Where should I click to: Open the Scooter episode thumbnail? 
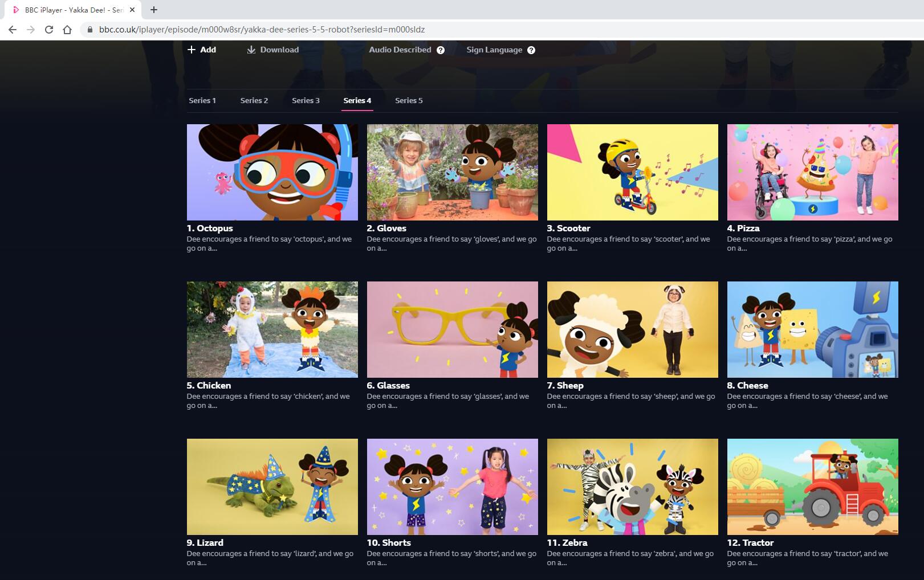click(x=633, y=173)
